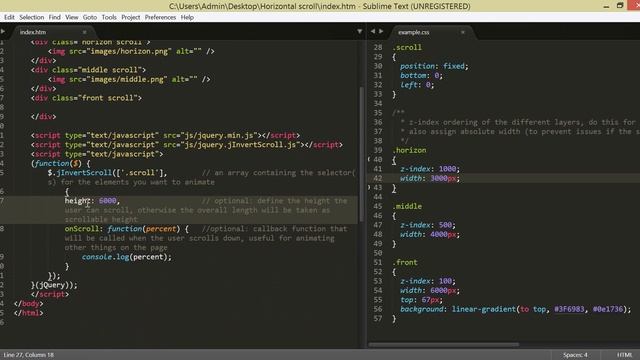Click the closing html tag
Image resolution: width=640 pixels, height=360 pixels.
29,313
